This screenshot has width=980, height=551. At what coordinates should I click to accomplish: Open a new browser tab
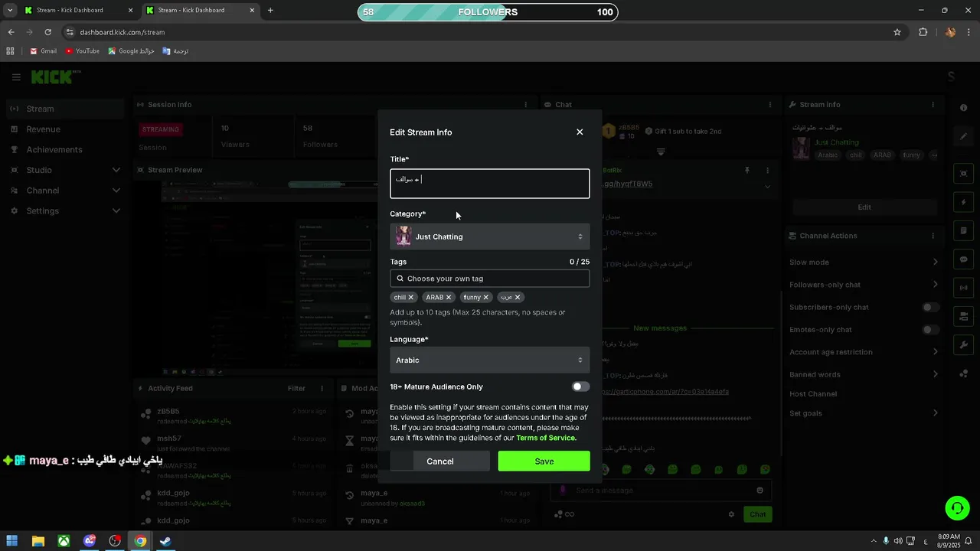click(270, 11)
